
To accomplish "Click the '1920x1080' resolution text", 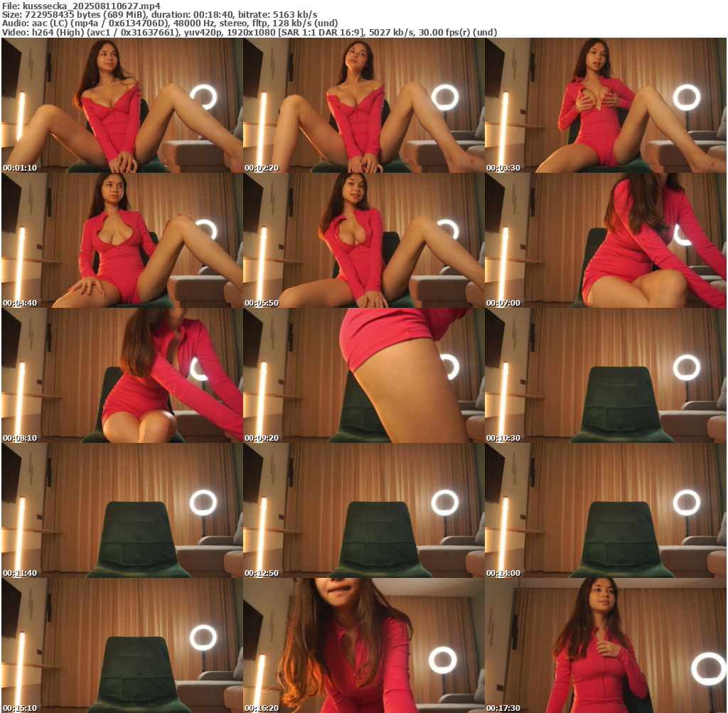I will click(250, 33).
